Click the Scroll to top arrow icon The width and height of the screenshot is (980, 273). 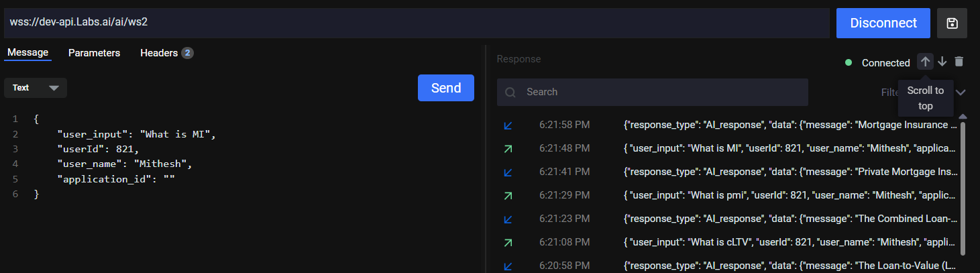[x=925, y=62]
